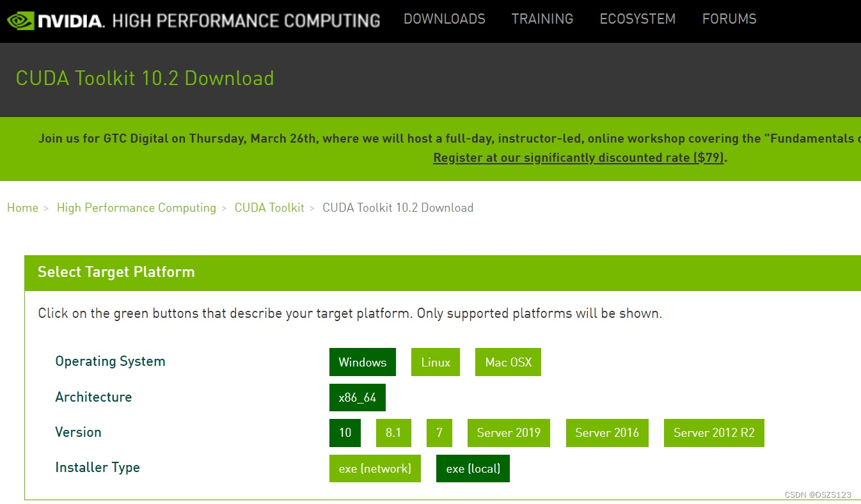The height and width of the screenshot is (504, 861).
Task: Choose Server 2012 R2 version
Action: point(714,433)
